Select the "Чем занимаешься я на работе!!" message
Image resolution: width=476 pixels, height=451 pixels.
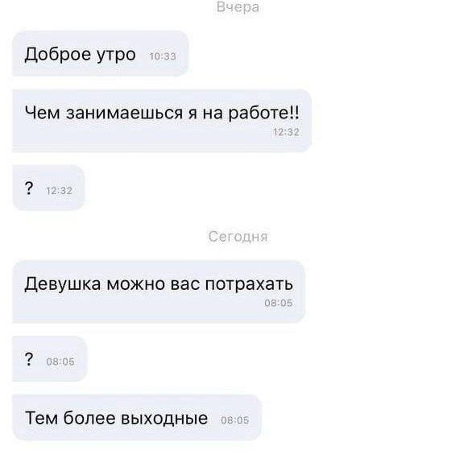[162, 121]
